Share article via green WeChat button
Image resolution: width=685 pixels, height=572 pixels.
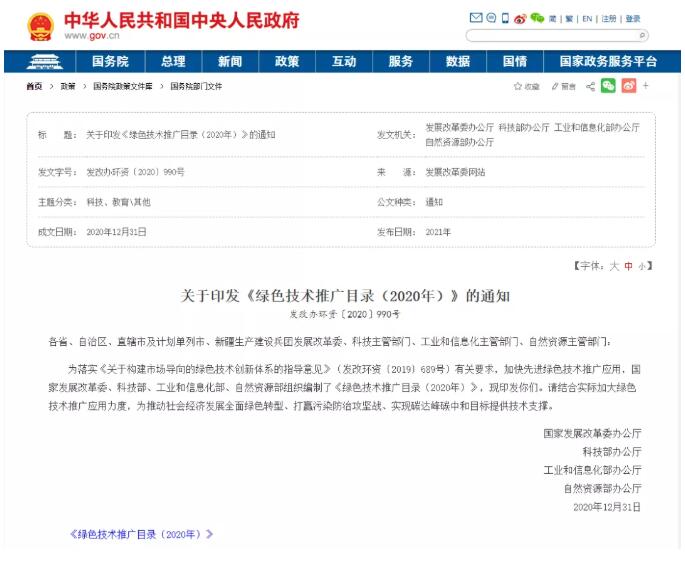tap(608, 86)
